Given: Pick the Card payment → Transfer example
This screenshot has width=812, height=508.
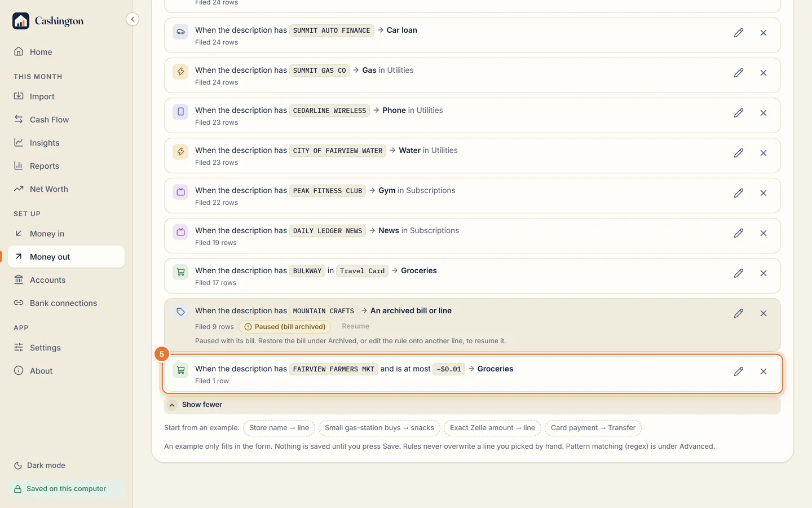Looking at the screenshot, I should pyautogui.click(x=593, y=428).
